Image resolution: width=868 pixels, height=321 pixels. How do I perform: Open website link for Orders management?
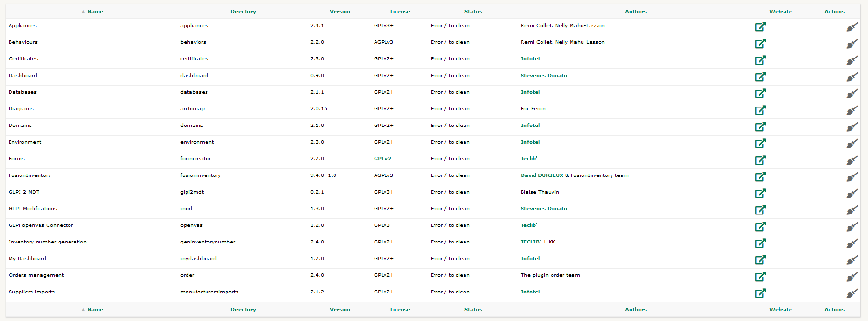click(760, 276)
